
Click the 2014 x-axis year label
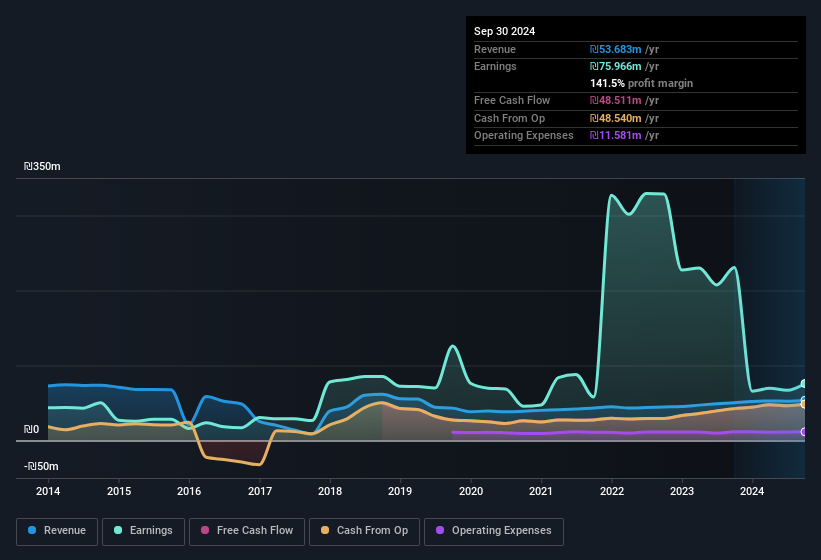48,491
